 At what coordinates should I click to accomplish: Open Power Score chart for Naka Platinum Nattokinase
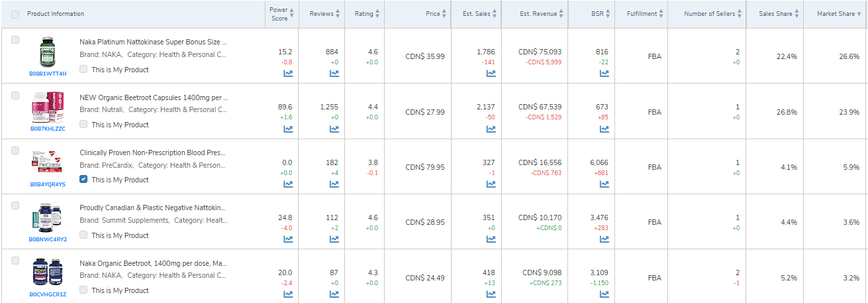pos(288,74)
